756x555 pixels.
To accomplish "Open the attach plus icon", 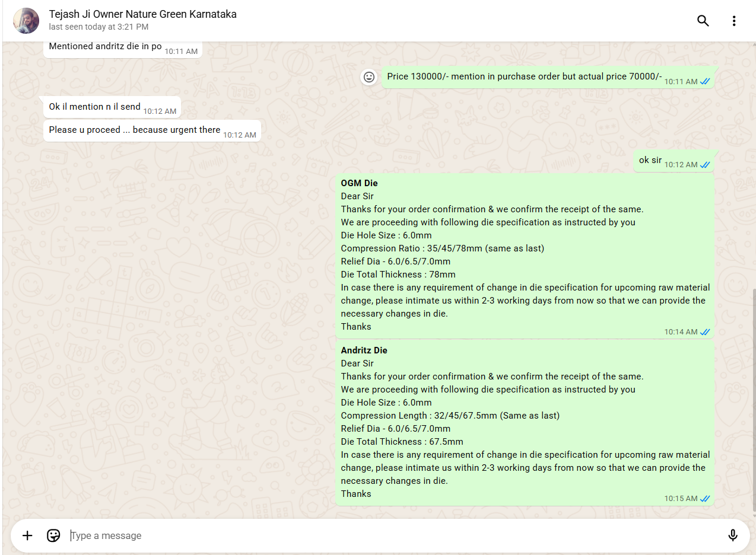I will click(27, 535).
